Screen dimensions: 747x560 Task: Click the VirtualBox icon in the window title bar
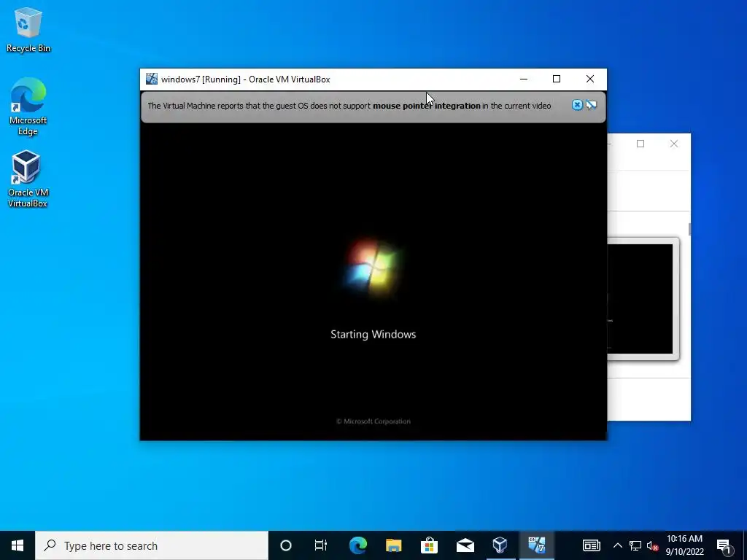coord(152,79)
